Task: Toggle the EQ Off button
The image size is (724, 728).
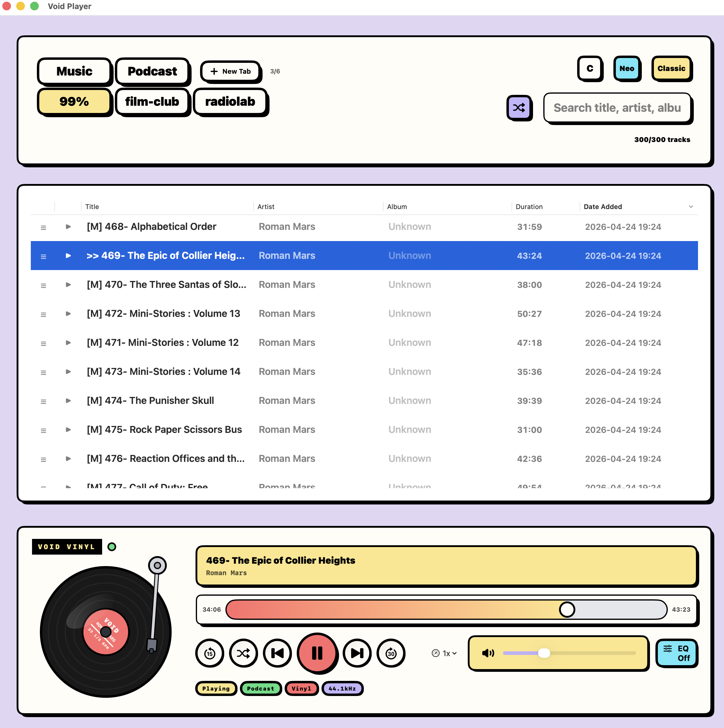Action: [x=677, y=653]
